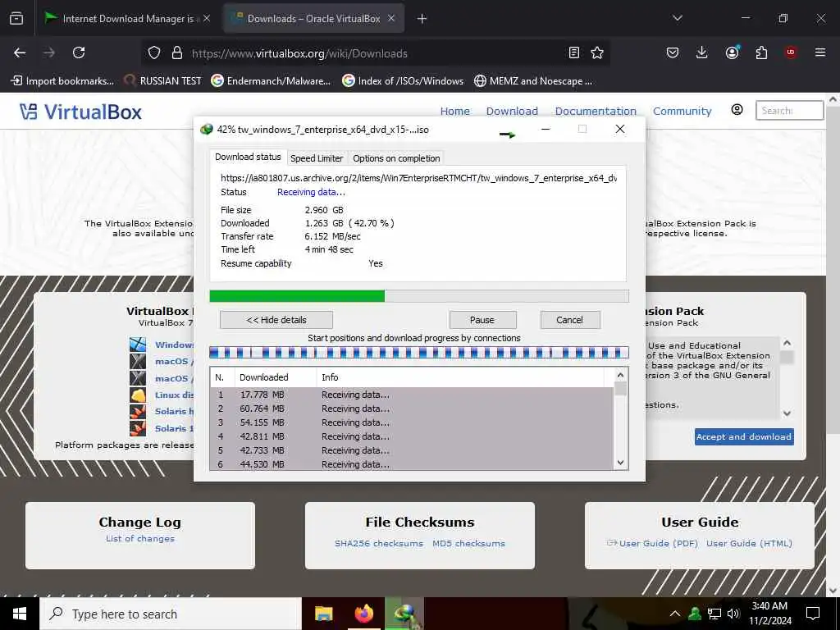
Task: Click the Windows Start button
Action: click(x=20, y=614)
